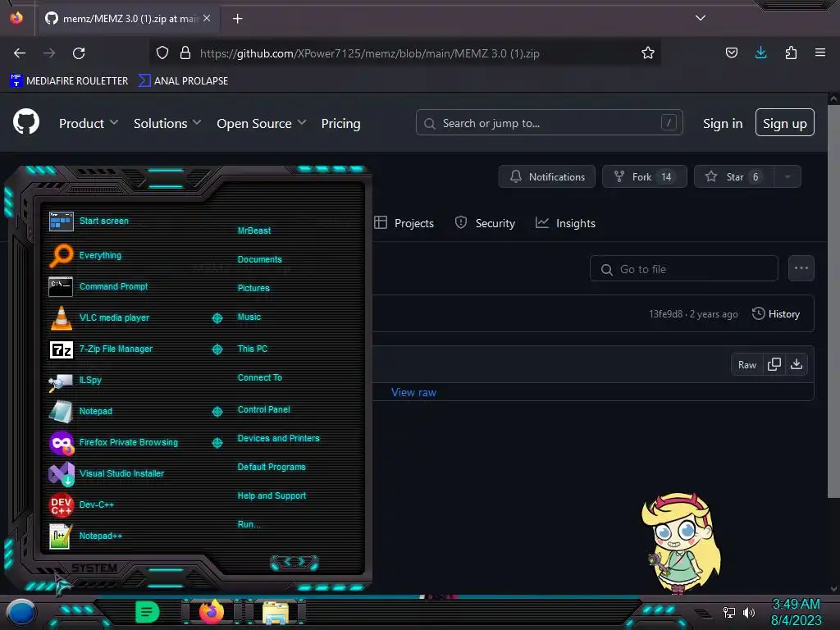This screenshot has height=630, width=840.
Task: Expand 7-Zip File Manager jump list arrow
Action: pyautogui.click(x=217, y=349)
